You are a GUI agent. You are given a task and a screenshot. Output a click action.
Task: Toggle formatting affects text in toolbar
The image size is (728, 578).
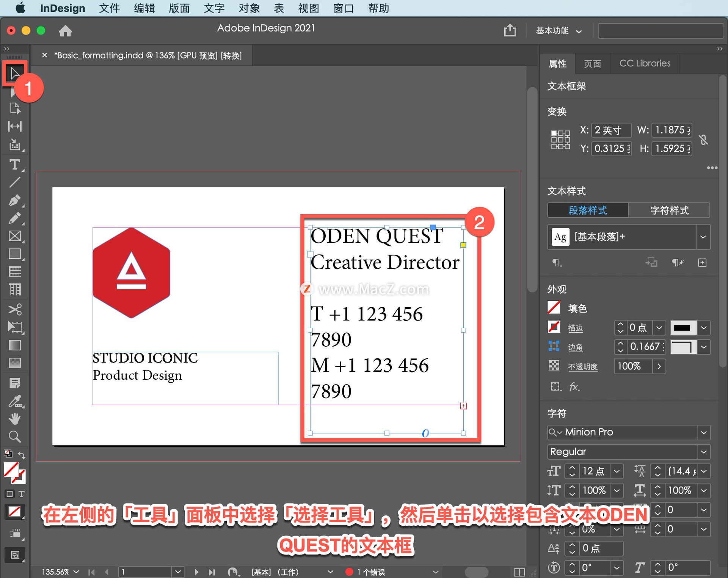click(x=22, y=493)
